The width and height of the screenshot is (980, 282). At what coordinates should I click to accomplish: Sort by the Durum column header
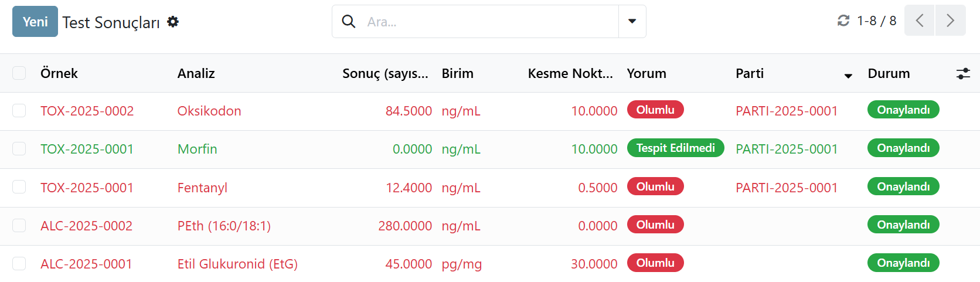tap(889, 73)
